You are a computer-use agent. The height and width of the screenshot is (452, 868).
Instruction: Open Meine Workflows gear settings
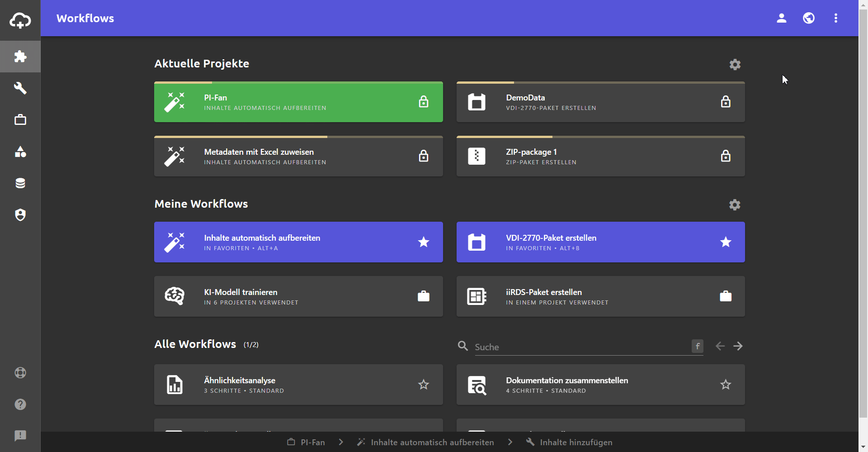coord(735,205)
